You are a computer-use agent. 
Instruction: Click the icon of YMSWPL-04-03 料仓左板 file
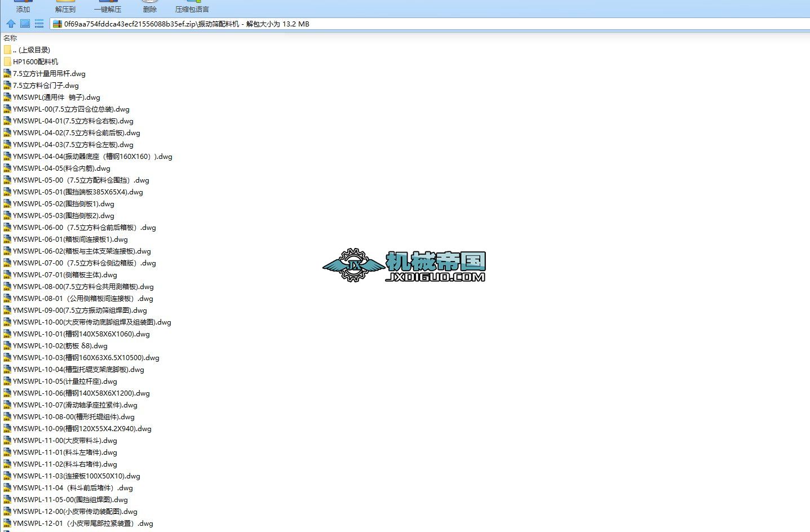click(7, 145)
